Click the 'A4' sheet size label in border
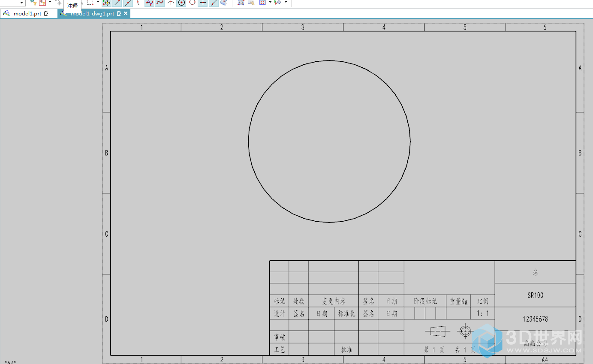 (x=545, y=359)
